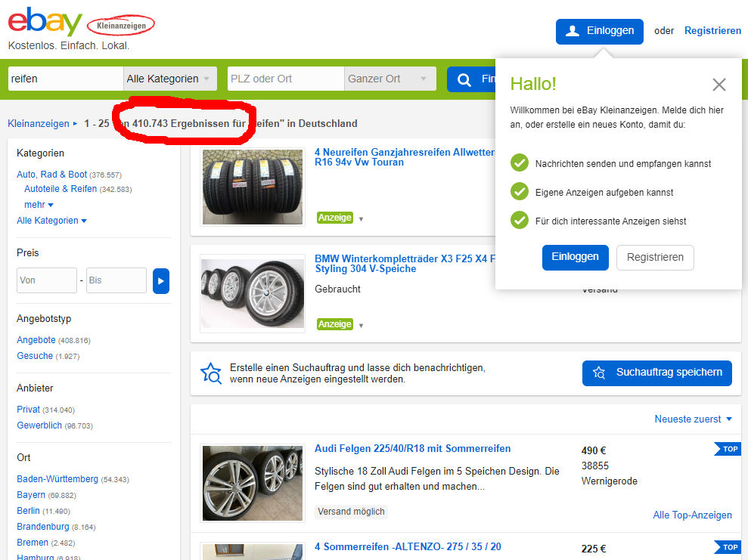748x560 pixels.
Task: Open the Alle Kategorien search dropdown
Action: coord(170,79)
